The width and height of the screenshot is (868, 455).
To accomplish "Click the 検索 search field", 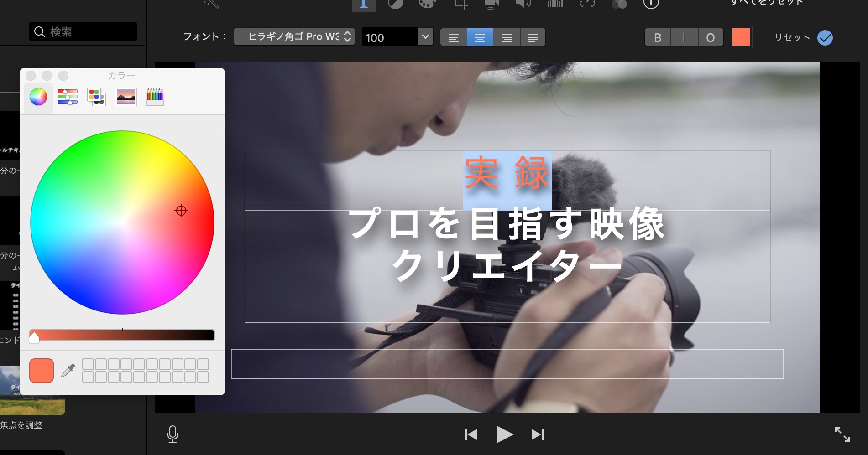I will coord(83,31).
